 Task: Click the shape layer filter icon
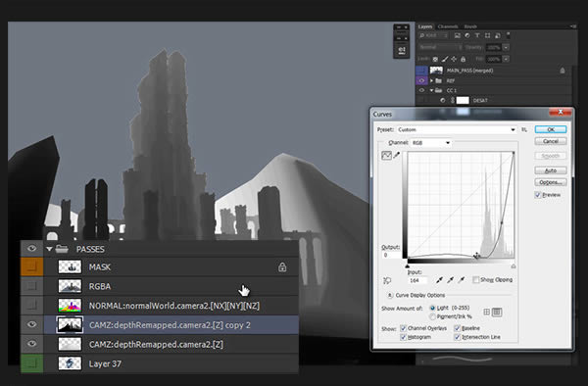[487, 35]
